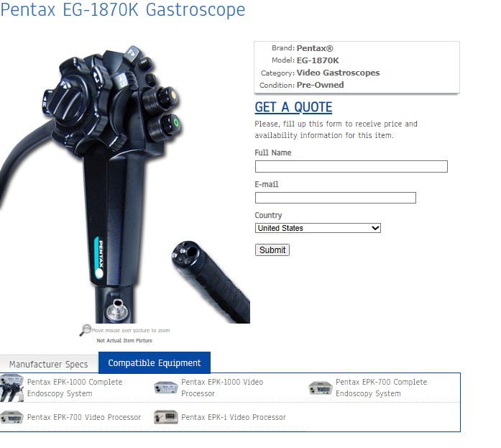Open Pentax EPK-700 Complete Endoscopy System link
Viewport: 501px width, 448px height.
pyautogui.click(x=381, y=388)
